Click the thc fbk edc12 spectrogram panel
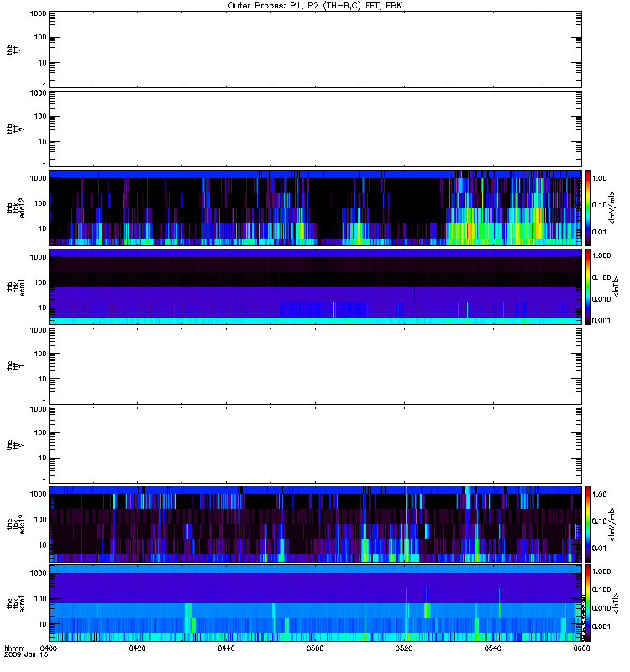The image size is (630, 672). pyautogui.click(x=316, y=524)
